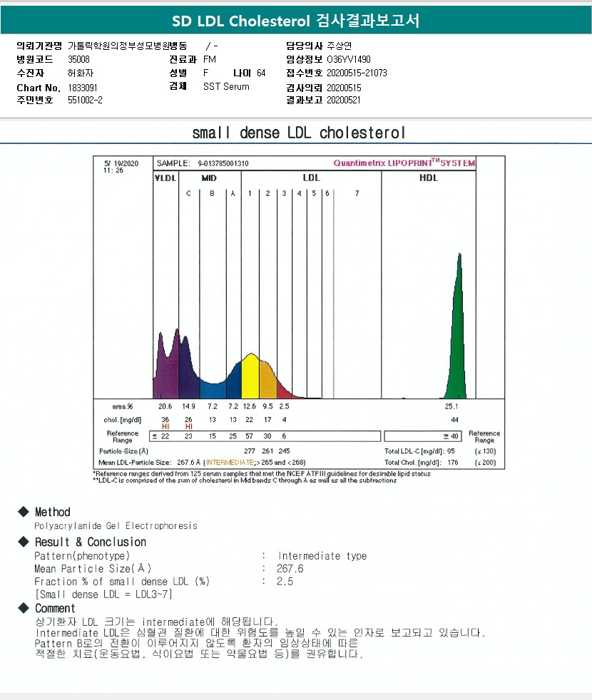The width and height of the screenshot is (592, 700).
Task: Click LDL 1 area % value "12.6"
Action: (x=250, y=406)
